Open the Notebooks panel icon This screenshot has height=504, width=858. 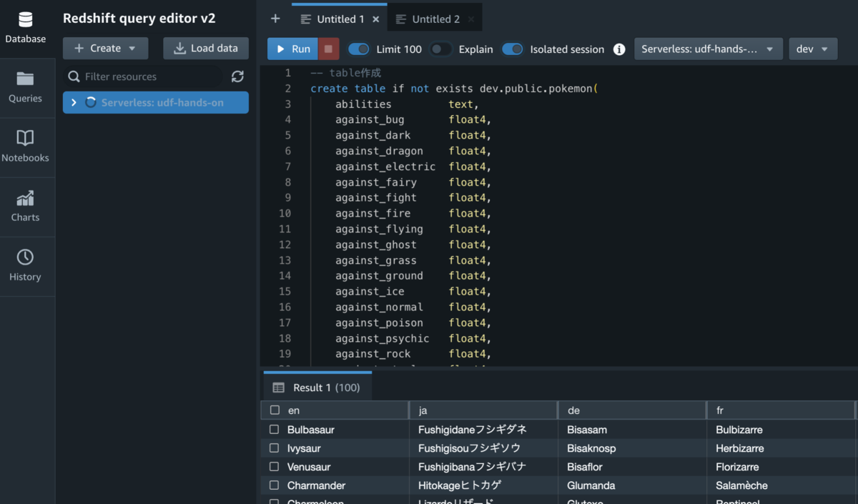[x=26, y=138]
